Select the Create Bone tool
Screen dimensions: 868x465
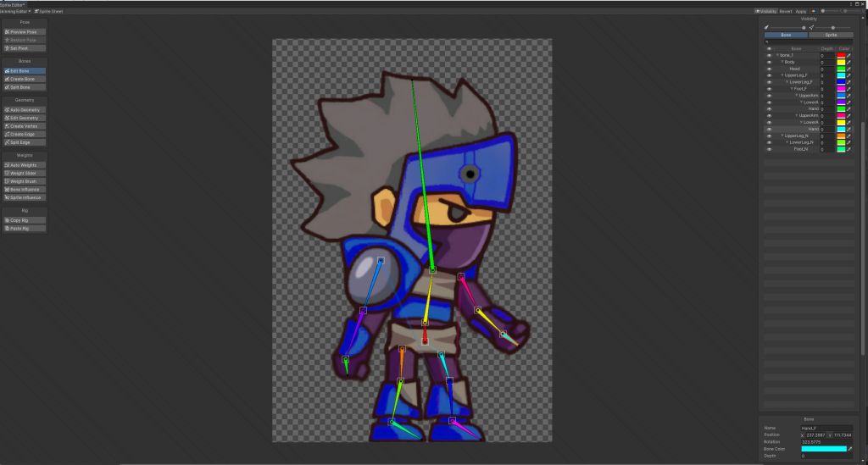point(24,79)
